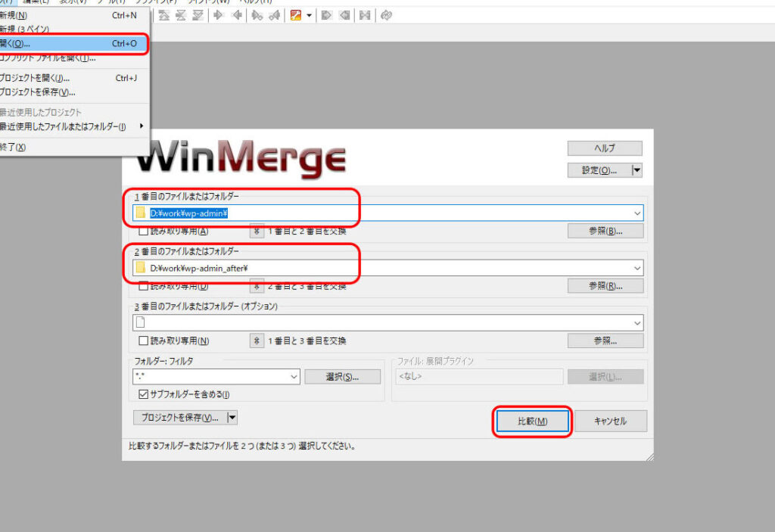Click the orange toolbar icon beside the dropdown arrow
The width and height of the screenshot is (775, 532).
tap(297, 15)
